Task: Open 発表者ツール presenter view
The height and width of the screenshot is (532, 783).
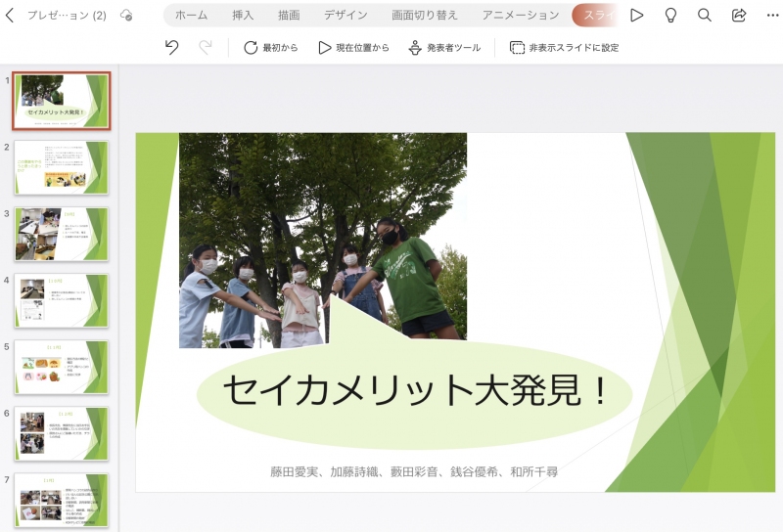Action: point(444,48)
